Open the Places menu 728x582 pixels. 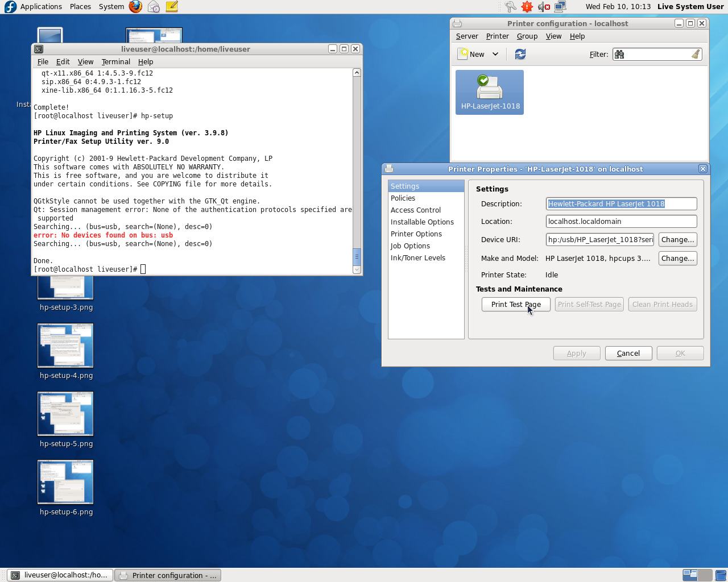coord(80,7)
